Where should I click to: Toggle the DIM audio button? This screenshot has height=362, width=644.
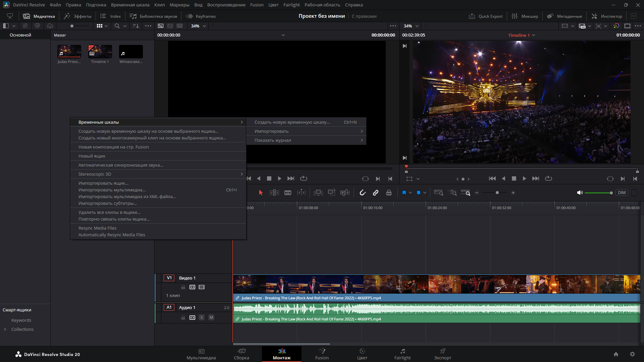tap(622, 193)
